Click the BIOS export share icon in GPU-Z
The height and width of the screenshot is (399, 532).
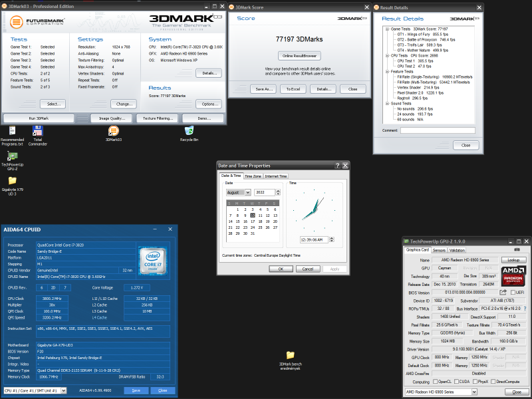coord(503,292)
